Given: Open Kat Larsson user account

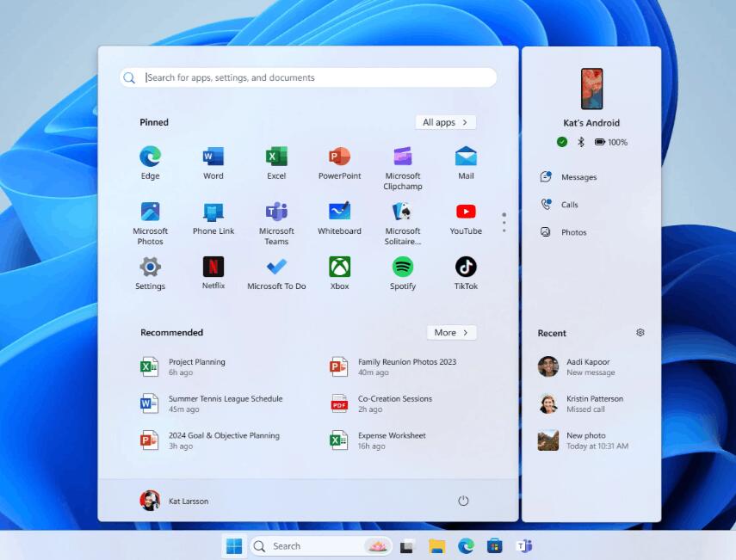Looking at the screenshot, I should point(174,501).
